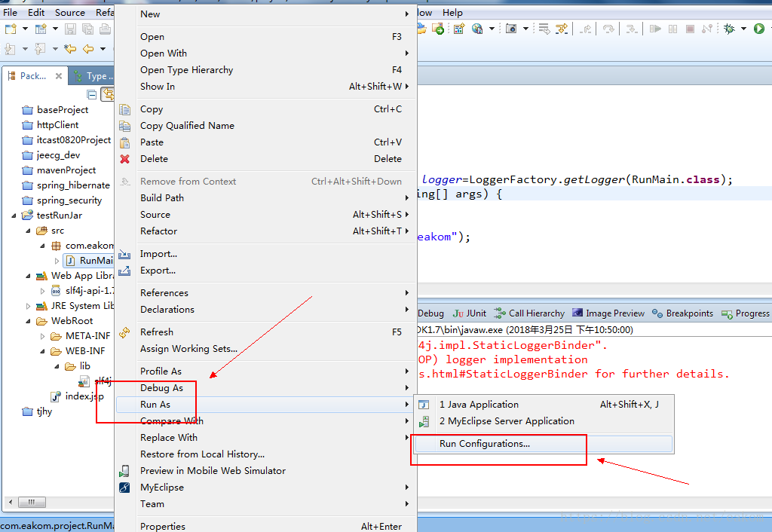Image resolution: width=772 pixels, height=532 pixels.
Task: Collapse the testRunJar project node
Action: (14, 216)
